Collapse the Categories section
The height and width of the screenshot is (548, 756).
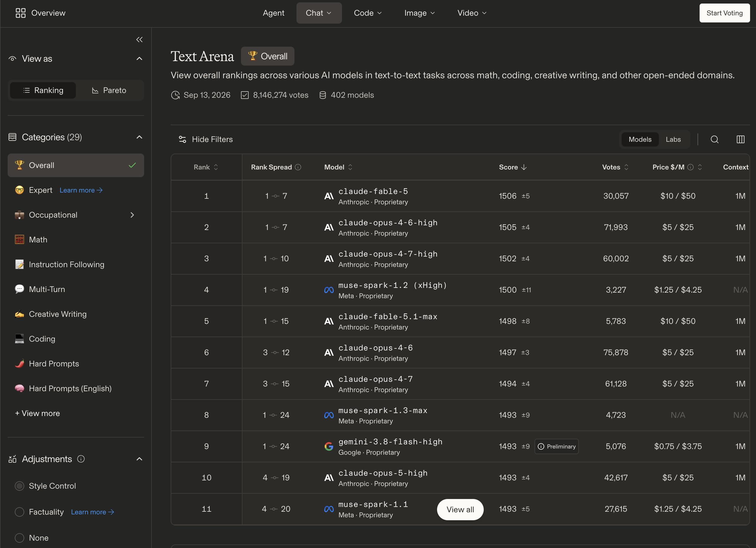click(x=139, y=137)
